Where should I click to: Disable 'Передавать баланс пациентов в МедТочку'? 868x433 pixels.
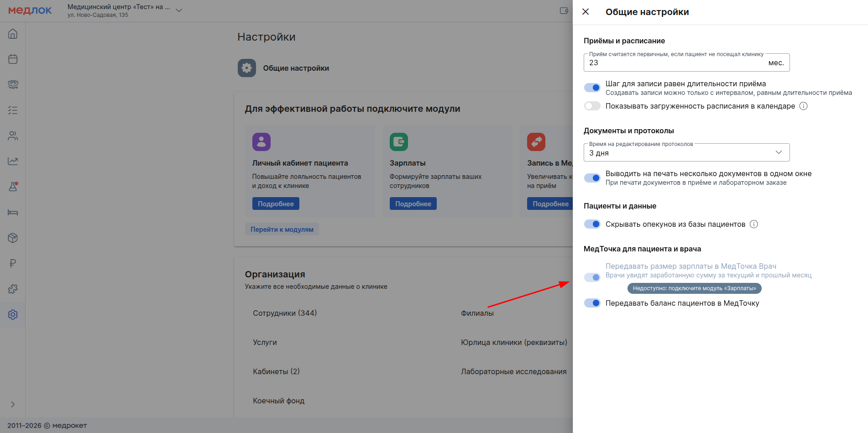coord(592,303)
